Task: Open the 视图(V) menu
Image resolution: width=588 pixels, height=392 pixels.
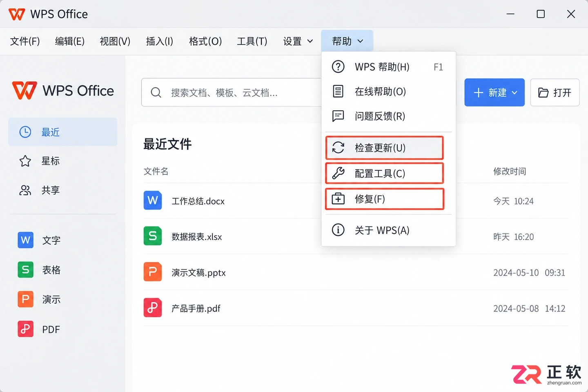Action: [x=115, y=41]
